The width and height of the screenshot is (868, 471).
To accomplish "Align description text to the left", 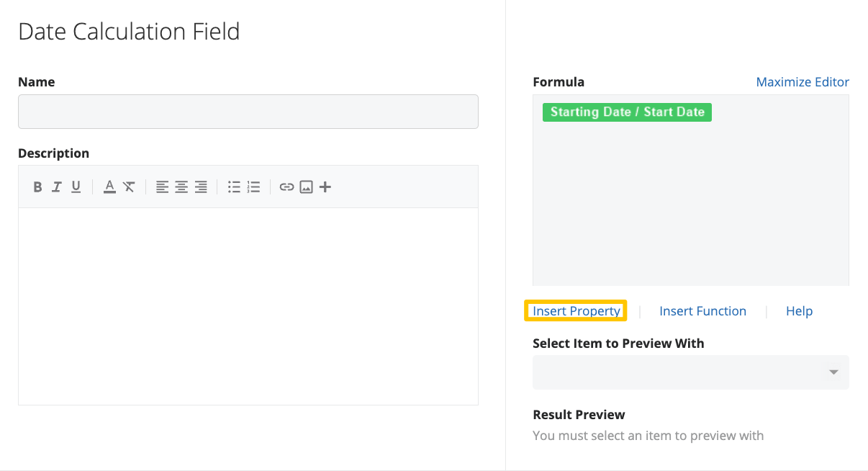I will point(163,187).
